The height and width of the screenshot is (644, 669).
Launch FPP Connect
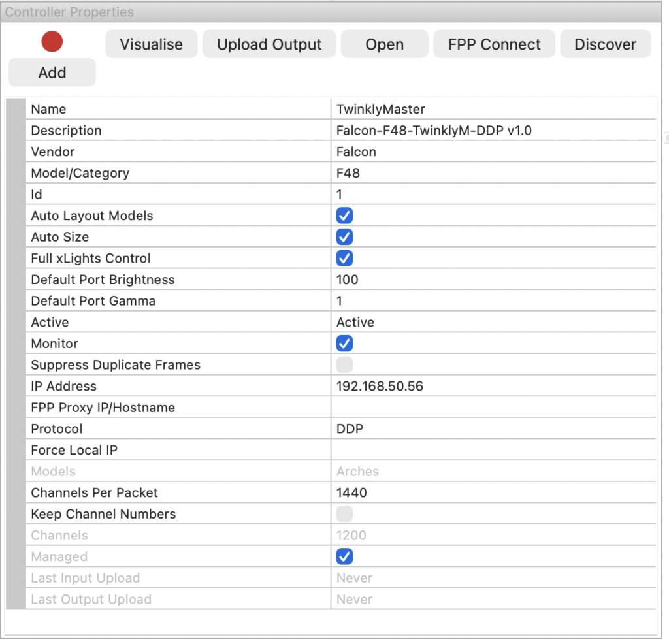point(494,44)
